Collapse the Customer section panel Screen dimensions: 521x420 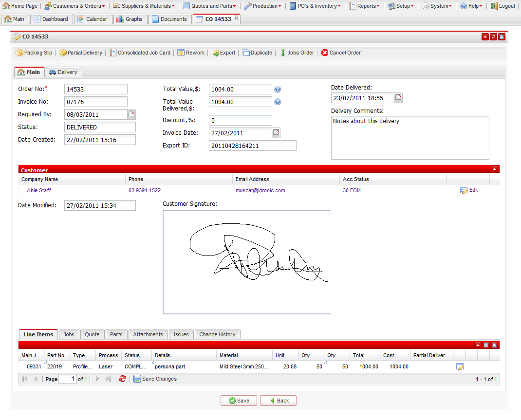point(494,169)
